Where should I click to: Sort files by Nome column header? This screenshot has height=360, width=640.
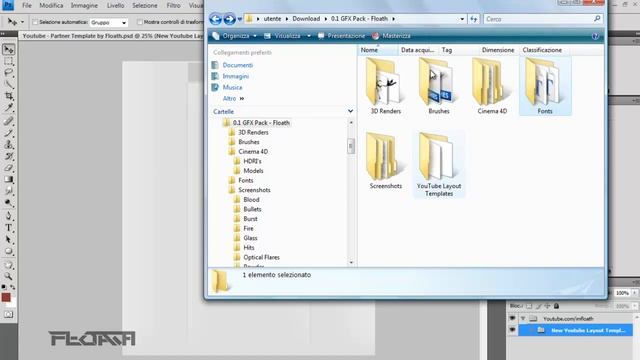click(x=378, y=50)
